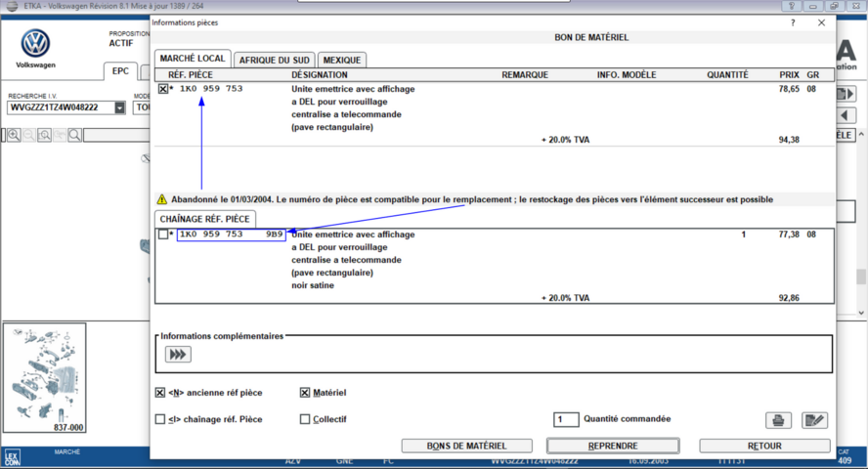Image resolution: width=868 pixels, height=469 pixels.
Task: Click the 'noir satine' description line
Action: pyautogui.click(x=313, y=285)
